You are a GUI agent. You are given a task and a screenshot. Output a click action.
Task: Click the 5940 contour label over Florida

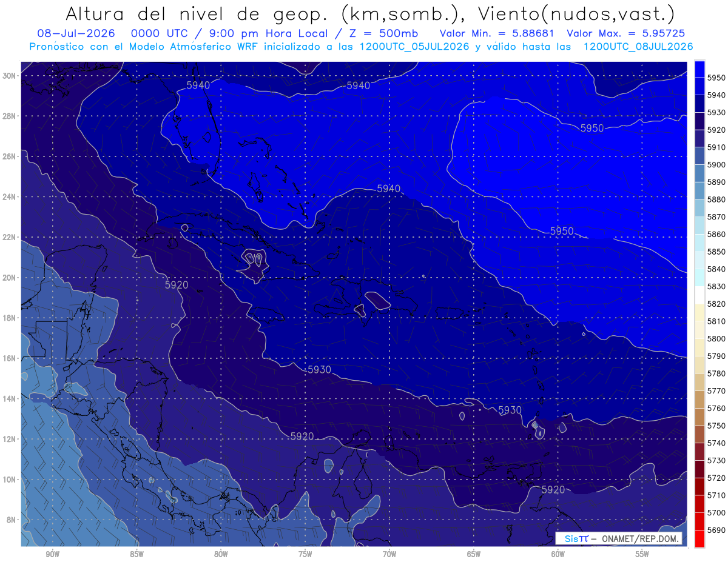pyautogui.click(x=198, y=85)
